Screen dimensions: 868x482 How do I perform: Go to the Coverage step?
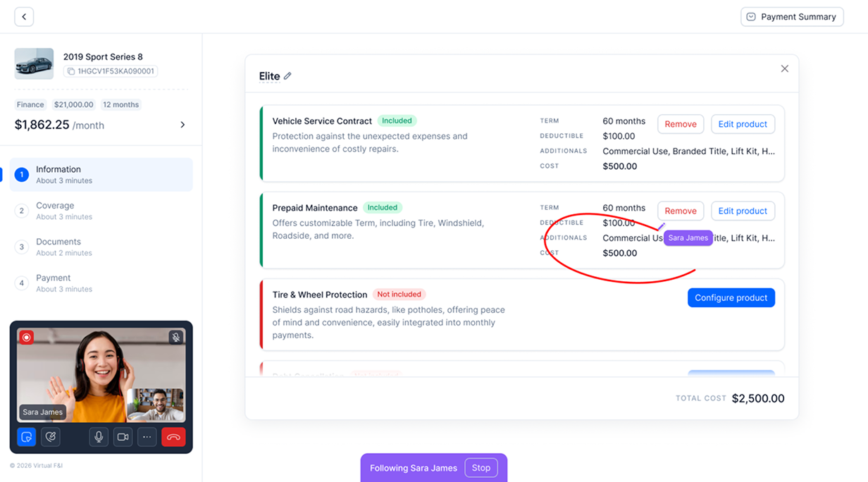(55, 211)
